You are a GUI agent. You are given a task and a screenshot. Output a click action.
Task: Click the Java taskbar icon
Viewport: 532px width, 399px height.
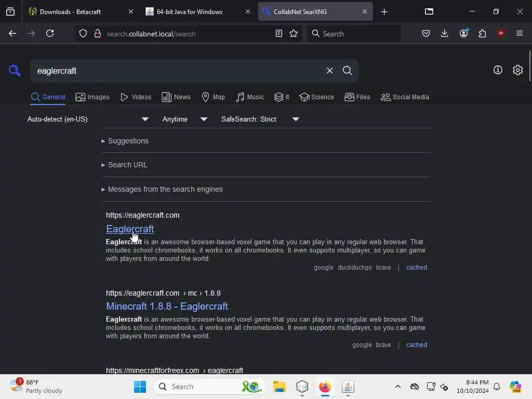(348, 387)
